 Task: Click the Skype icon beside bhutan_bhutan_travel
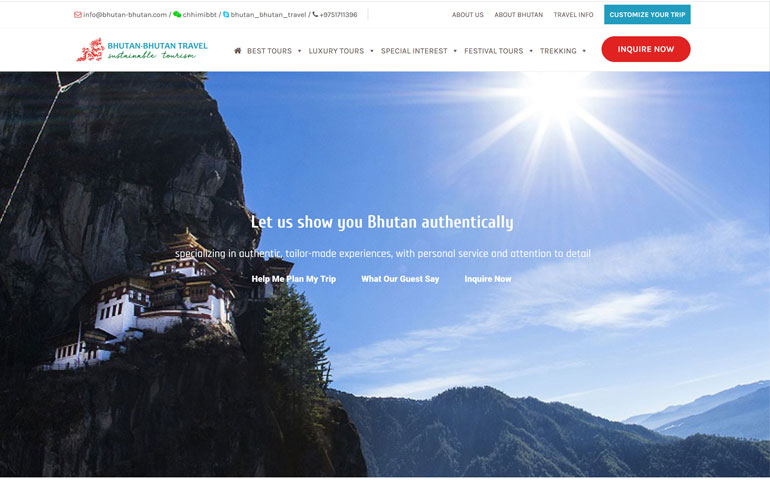[x=226, y=15]
